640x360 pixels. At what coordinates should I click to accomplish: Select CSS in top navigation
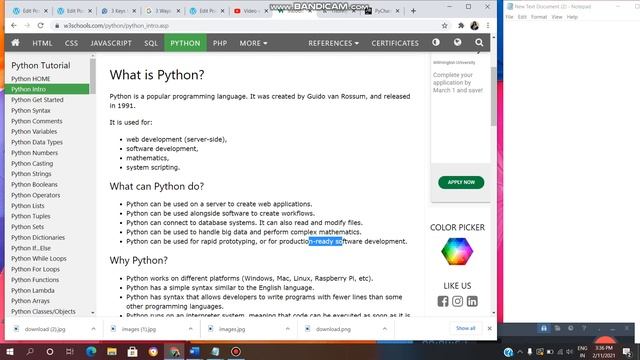click(71, 43)
